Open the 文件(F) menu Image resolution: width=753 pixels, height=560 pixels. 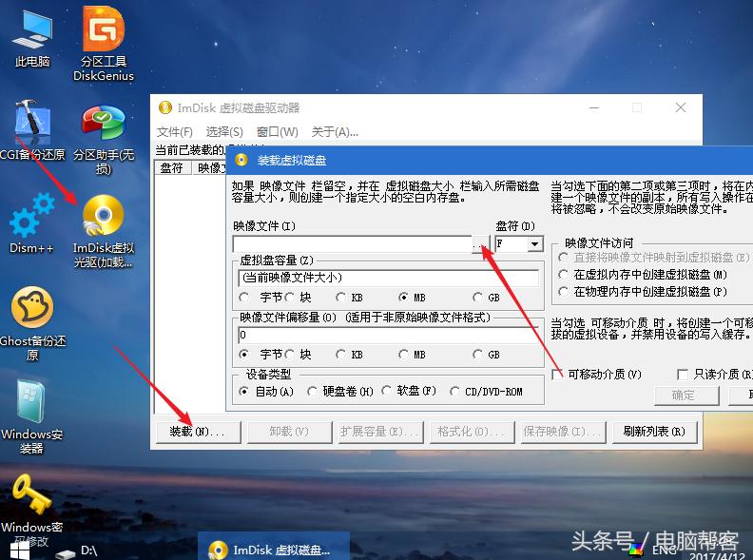[x=175, y=131]
